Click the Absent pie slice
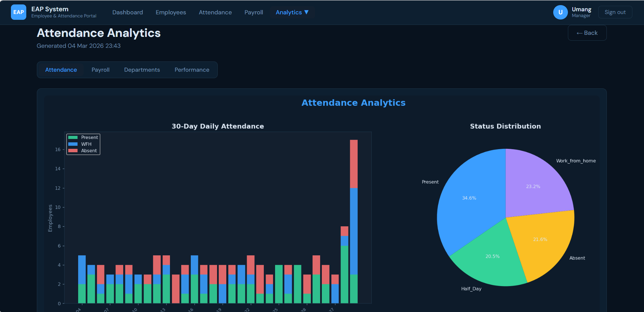644x312 pixels. coord(540,239)
